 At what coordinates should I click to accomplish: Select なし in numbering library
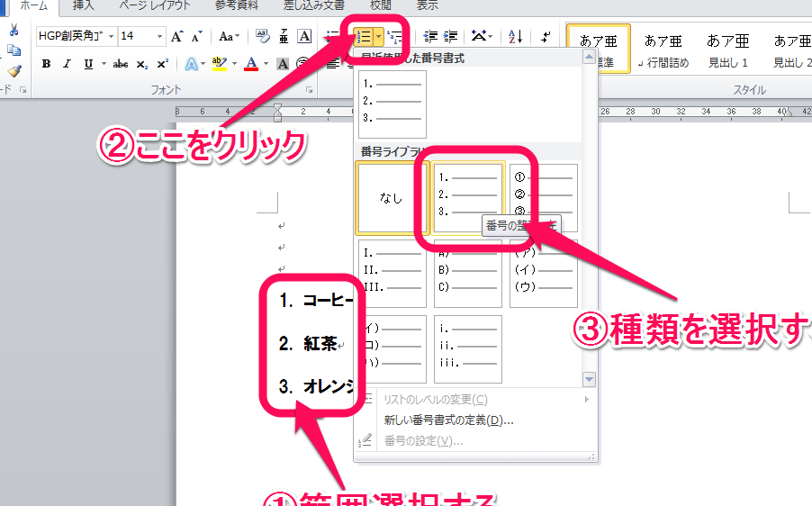(x=392, y=198)
